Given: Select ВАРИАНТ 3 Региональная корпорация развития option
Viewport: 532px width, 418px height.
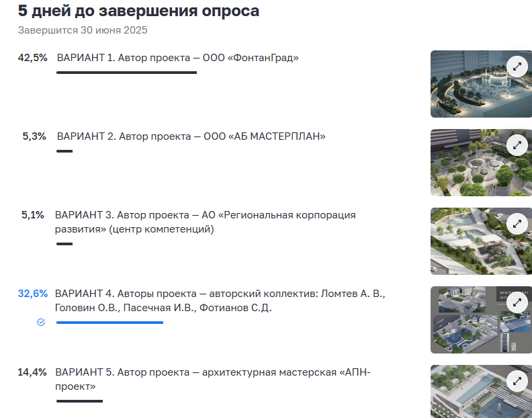Looking at the screenshot, I should [x=206, y=222].
